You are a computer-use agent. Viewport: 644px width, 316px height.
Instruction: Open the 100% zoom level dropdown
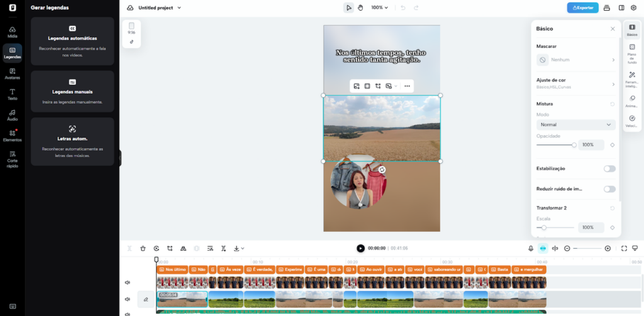(379, 8)
